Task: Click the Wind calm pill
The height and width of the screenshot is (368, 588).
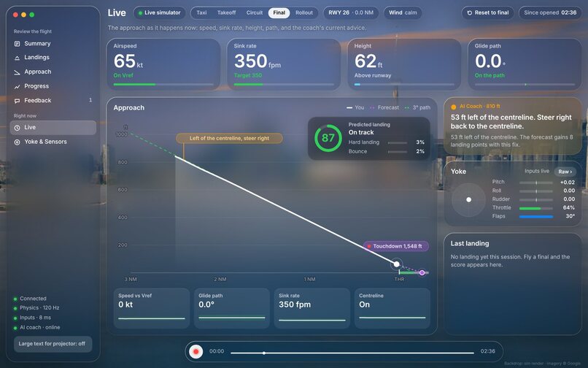Action: pyautogui.click(x=403, y=12)
